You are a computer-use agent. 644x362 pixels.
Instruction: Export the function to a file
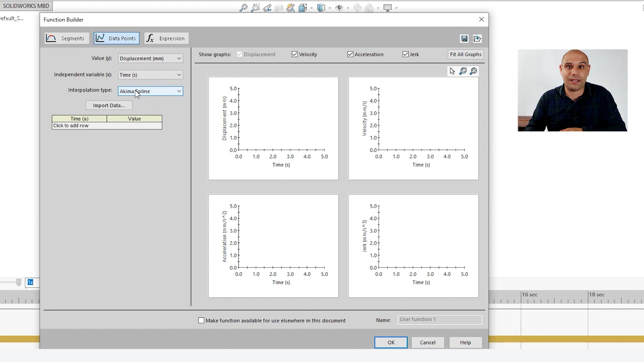477,38
